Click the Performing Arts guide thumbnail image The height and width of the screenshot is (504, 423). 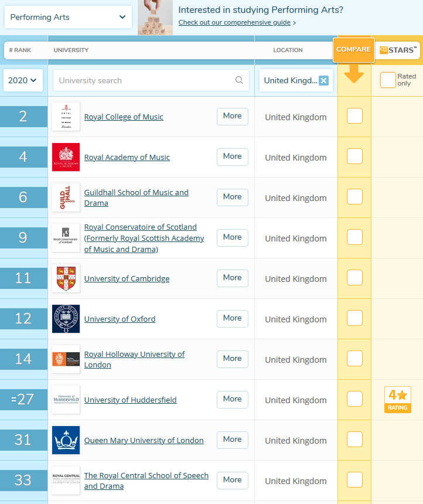coord(155,18)
